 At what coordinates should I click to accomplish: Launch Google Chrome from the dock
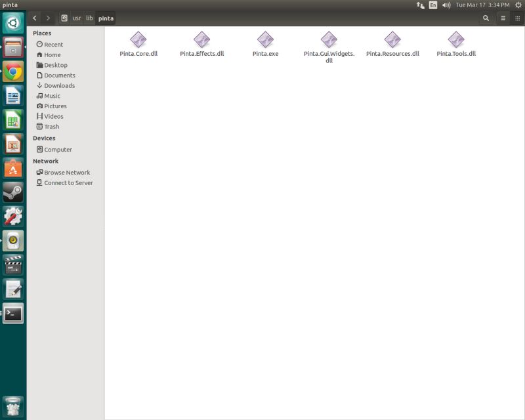pos(13,70)
